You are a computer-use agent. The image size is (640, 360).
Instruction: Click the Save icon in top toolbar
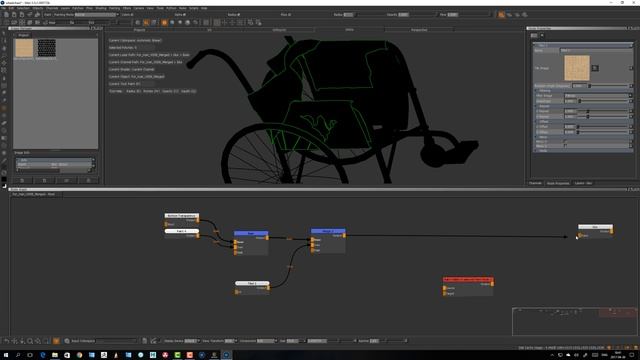coord(22,15)
